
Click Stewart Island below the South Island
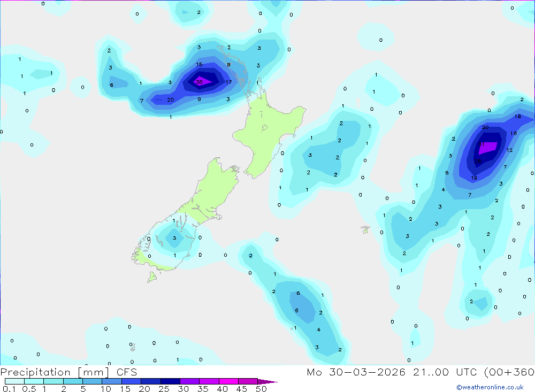152,276
